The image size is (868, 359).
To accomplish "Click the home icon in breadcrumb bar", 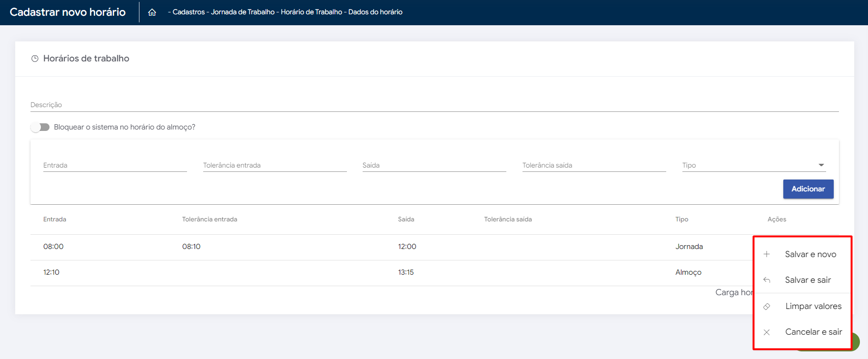I will tap(152, 12).
